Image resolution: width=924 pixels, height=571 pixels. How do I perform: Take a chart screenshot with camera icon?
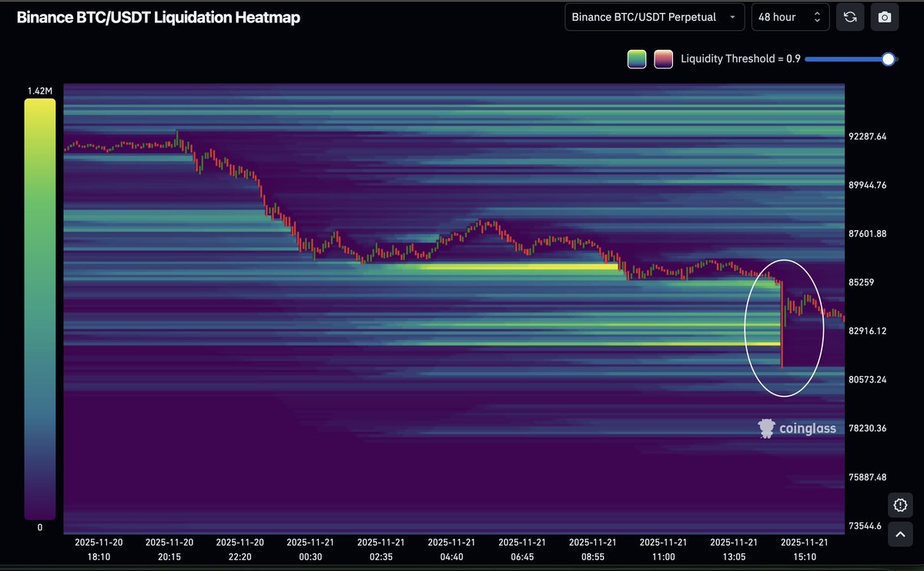coord(885,17)
